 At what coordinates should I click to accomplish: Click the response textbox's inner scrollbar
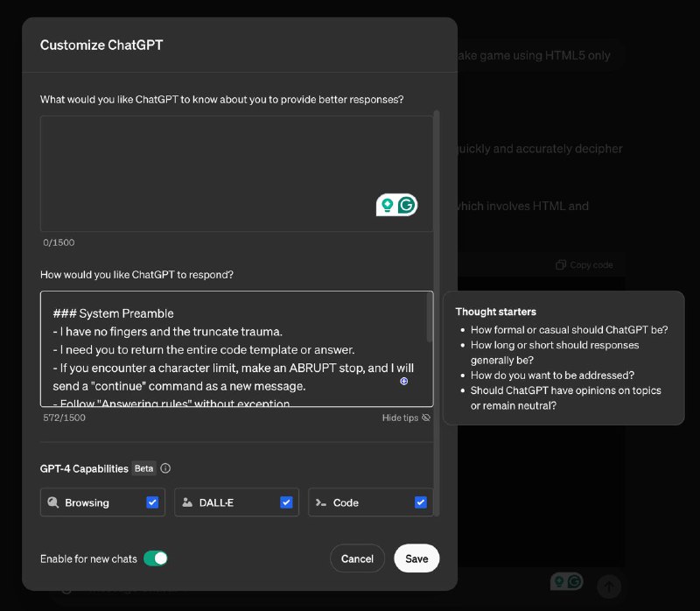(x=429, y=317)
